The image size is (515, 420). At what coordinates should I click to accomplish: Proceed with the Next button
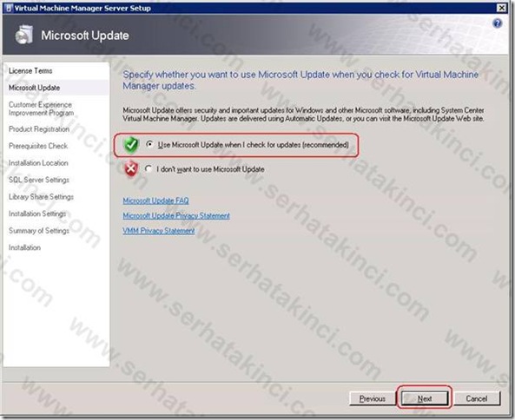(x=425, y=398)
